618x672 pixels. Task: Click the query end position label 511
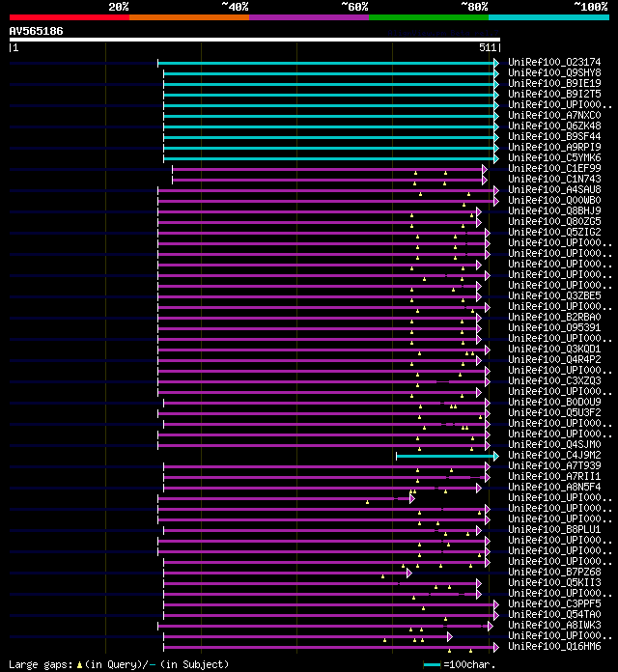point(488,47)
